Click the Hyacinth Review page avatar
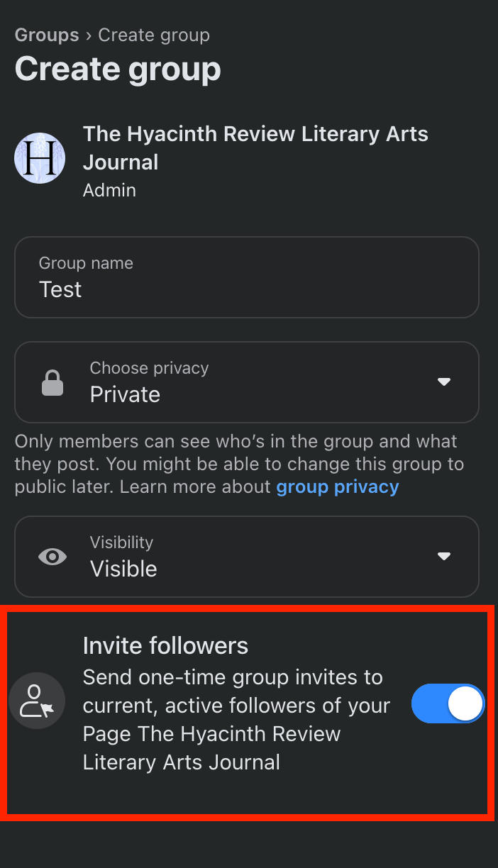Viewport: 498px width, 868px height. [40, 157]
